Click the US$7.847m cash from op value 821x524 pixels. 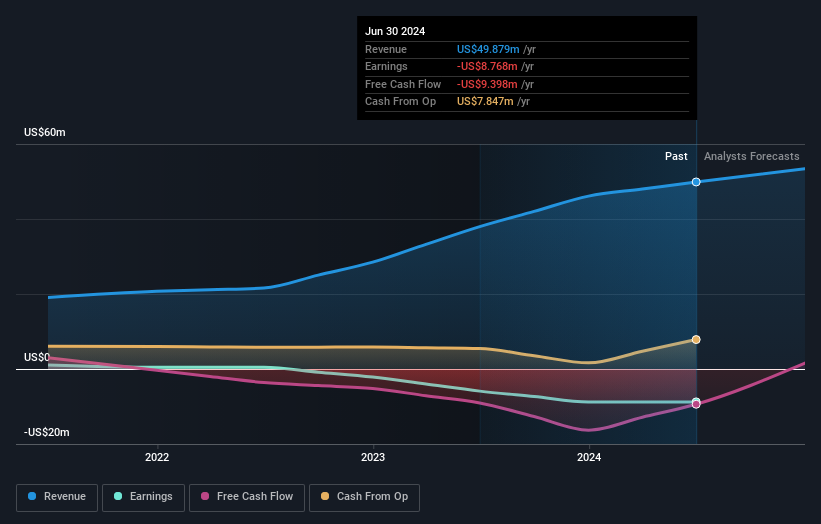485,102
